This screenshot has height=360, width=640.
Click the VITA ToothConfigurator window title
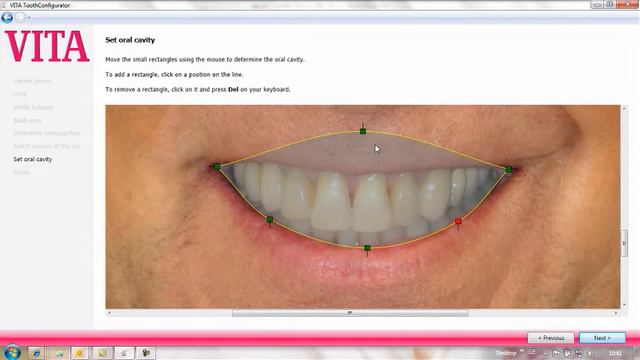tap(40, 5)
